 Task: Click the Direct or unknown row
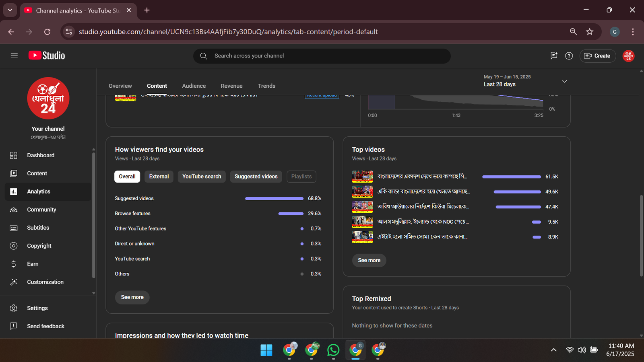point(218,244)
